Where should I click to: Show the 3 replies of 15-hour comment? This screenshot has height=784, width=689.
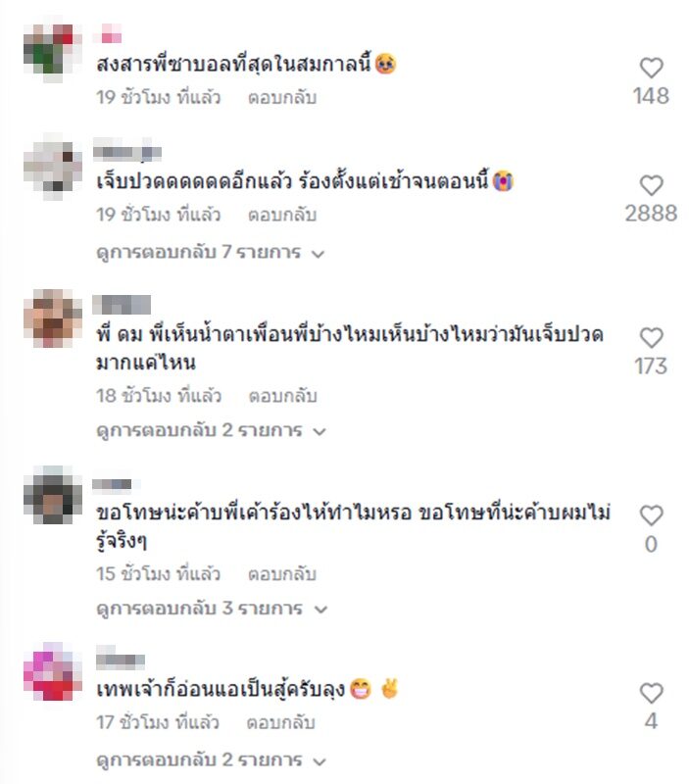212,608
